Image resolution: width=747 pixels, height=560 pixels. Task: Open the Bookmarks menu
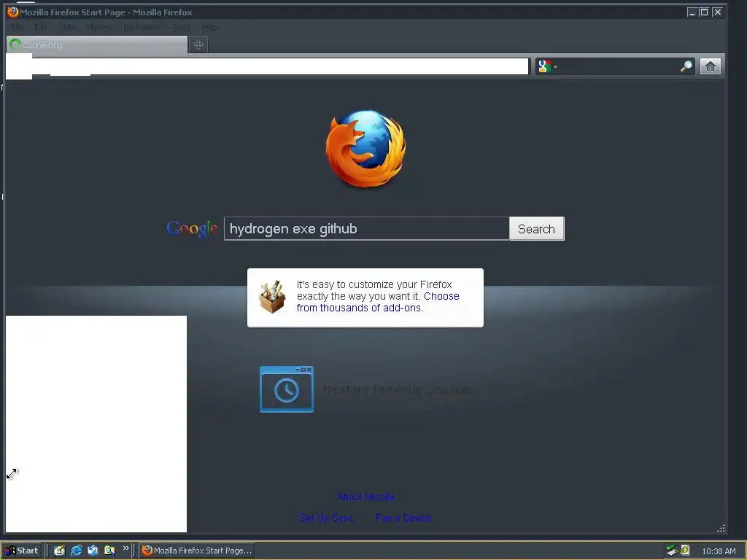coord(142,27)
